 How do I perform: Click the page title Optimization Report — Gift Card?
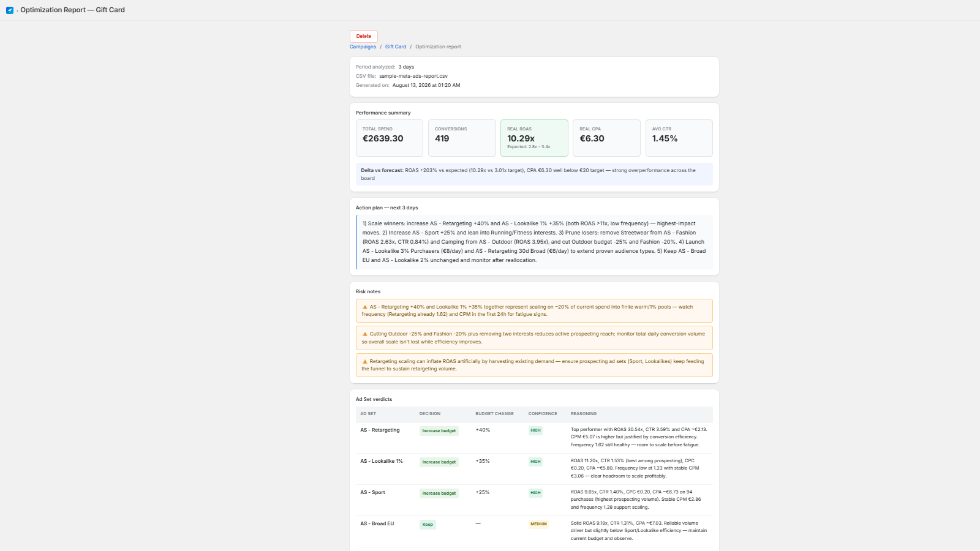click(x=72, y=10)
